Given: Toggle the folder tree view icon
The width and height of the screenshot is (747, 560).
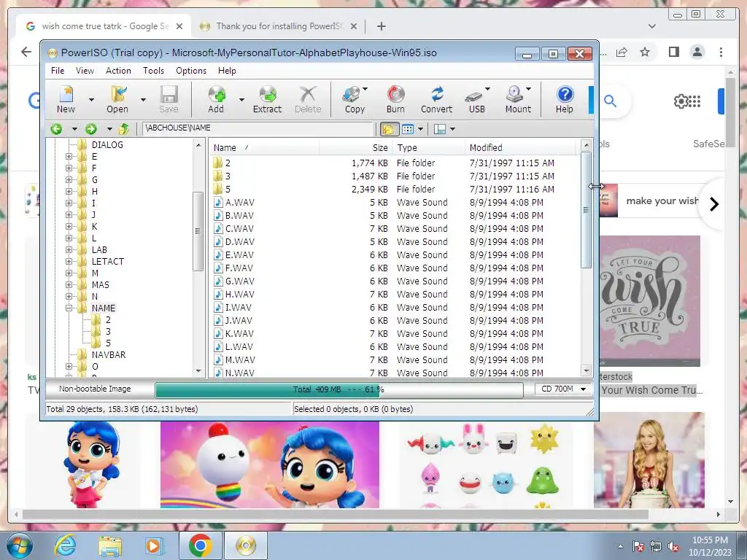Looking at the screenshot, I should (x=390, y=129).
